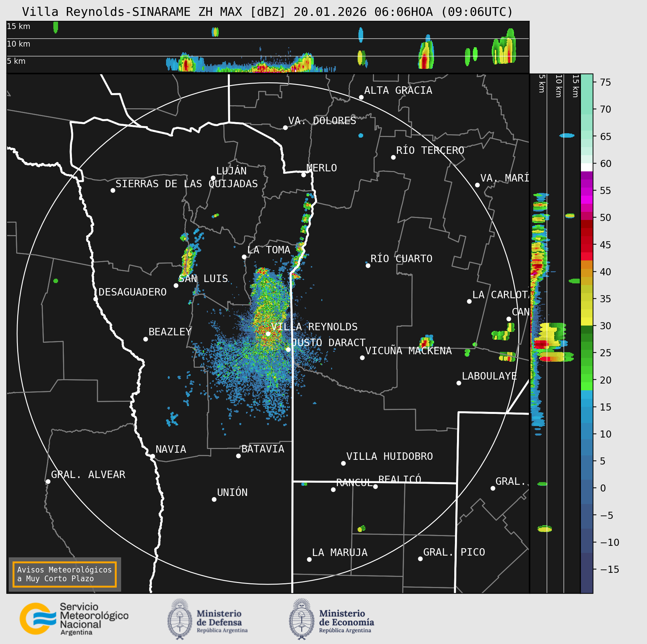Image resolution: width=647 pixels, height=644 pixels.
Task: Click the MERLO city label
Action: click(322, 168)
